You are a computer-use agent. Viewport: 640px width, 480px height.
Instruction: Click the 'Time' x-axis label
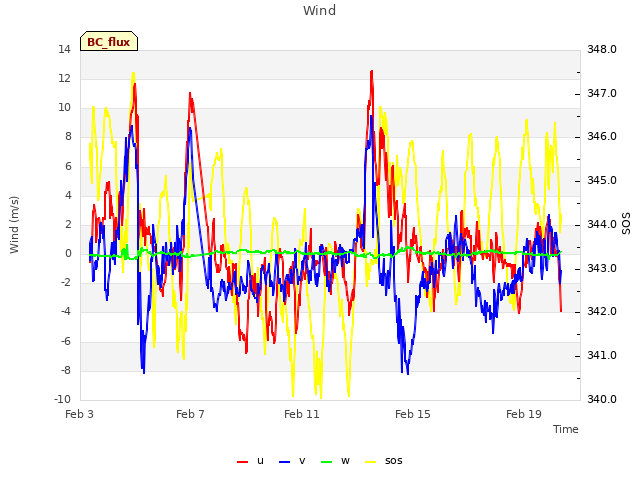pyautogui.click(x=566, y=429)
